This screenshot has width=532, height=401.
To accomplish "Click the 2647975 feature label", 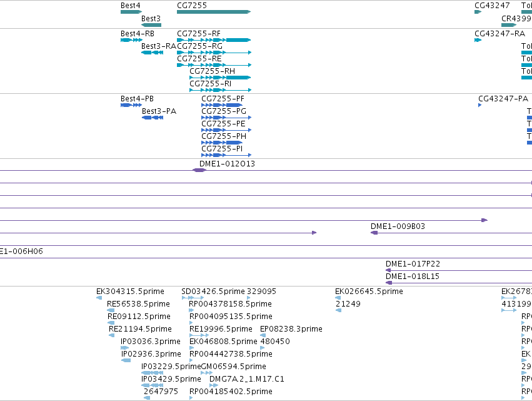I will (x=161, y=392).
